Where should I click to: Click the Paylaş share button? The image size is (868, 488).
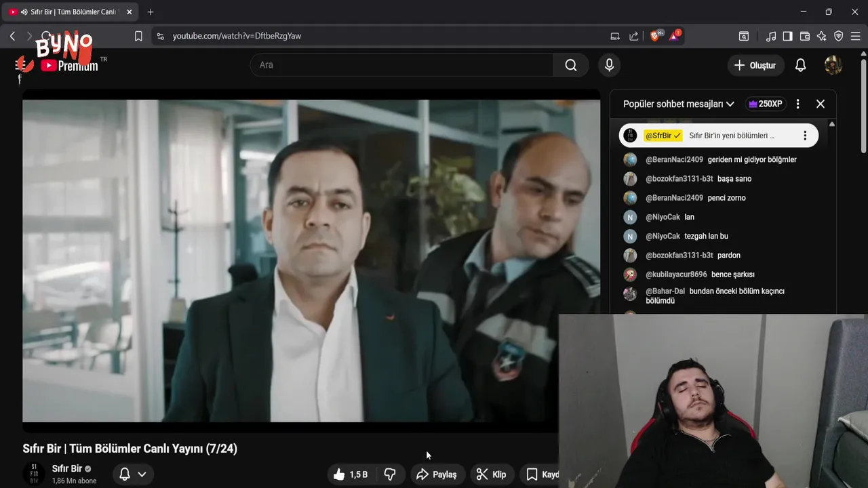point(436,474)
